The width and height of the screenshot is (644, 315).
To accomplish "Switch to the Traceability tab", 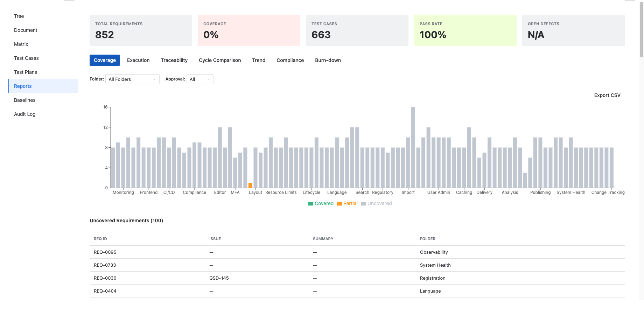I will point(174,60).
